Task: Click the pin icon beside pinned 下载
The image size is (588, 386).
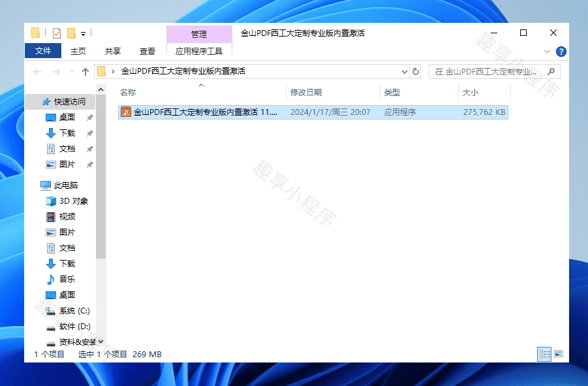Action: [89, 133]
